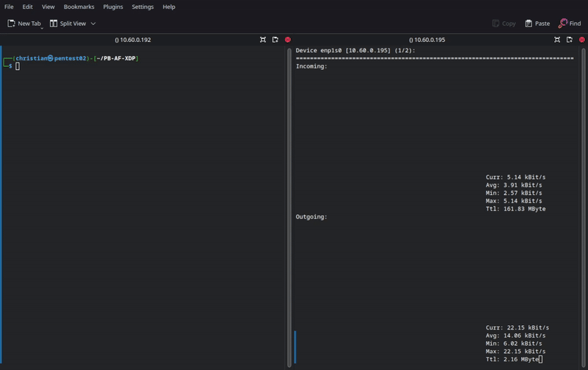The width and height of the screenshot is (588, 370).
Task: Click the Max: 22.15 kBit/s value
Action: (516, 352)
